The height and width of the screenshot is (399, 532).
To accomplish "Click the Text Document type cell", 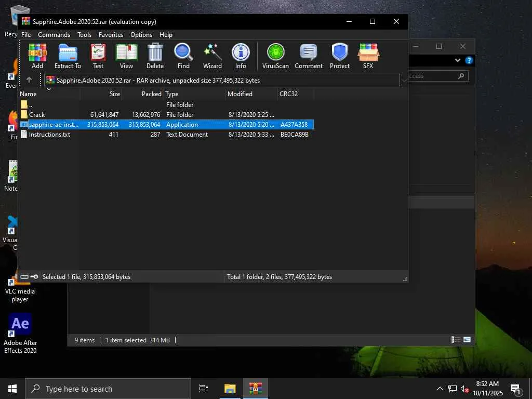I will 187,135.
